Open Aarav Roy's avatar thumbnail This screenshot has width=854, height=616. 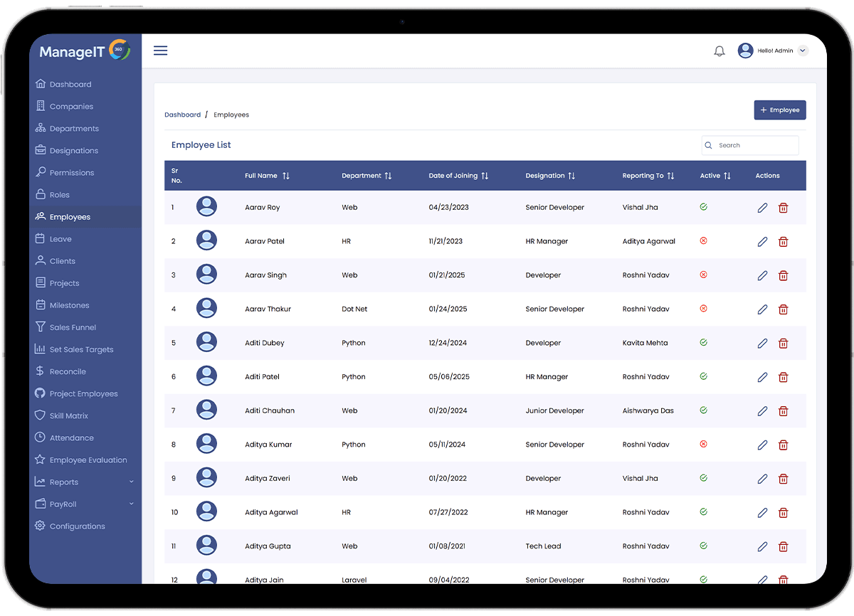(x=206, y=207)
